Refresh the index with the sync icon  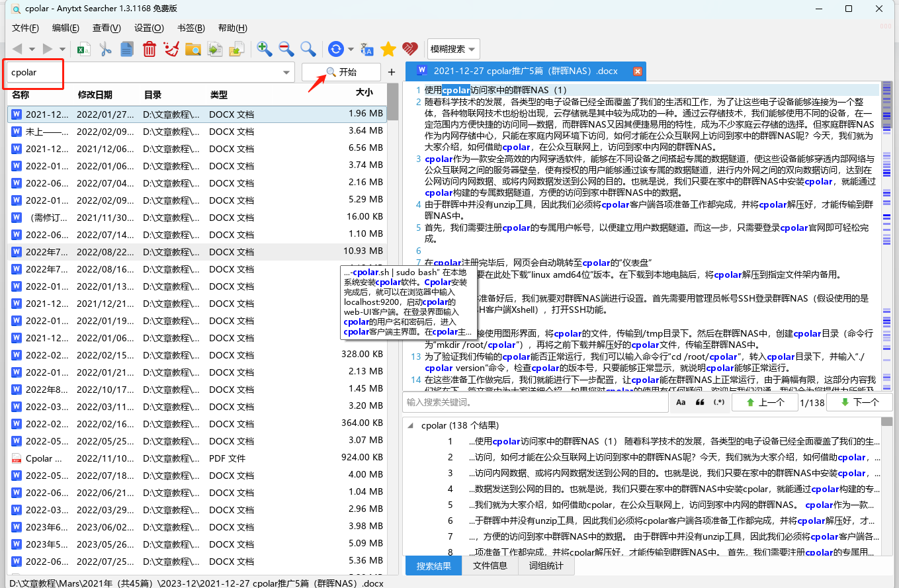[335, 48]
